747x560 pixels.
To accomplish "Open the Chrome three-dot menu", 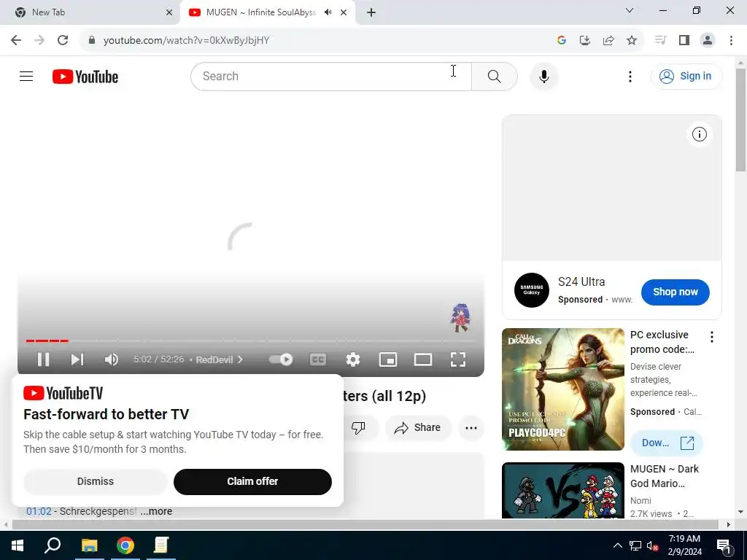I will [731, 40].
